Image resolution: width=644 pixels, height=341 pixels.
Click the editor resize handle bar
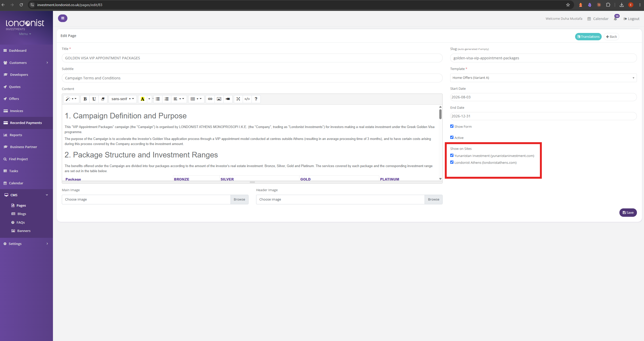click(x=252, y=182)
